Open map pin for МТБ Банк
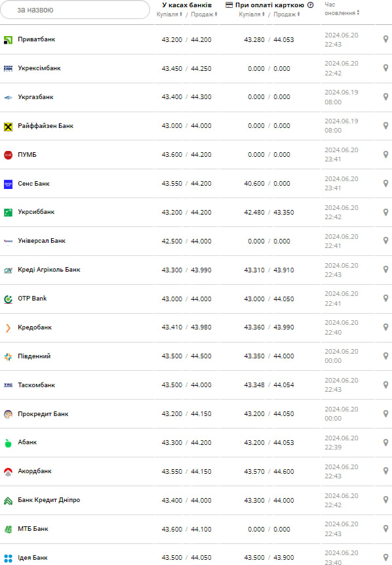Screen dimensions: 392x565 [385, 529]
